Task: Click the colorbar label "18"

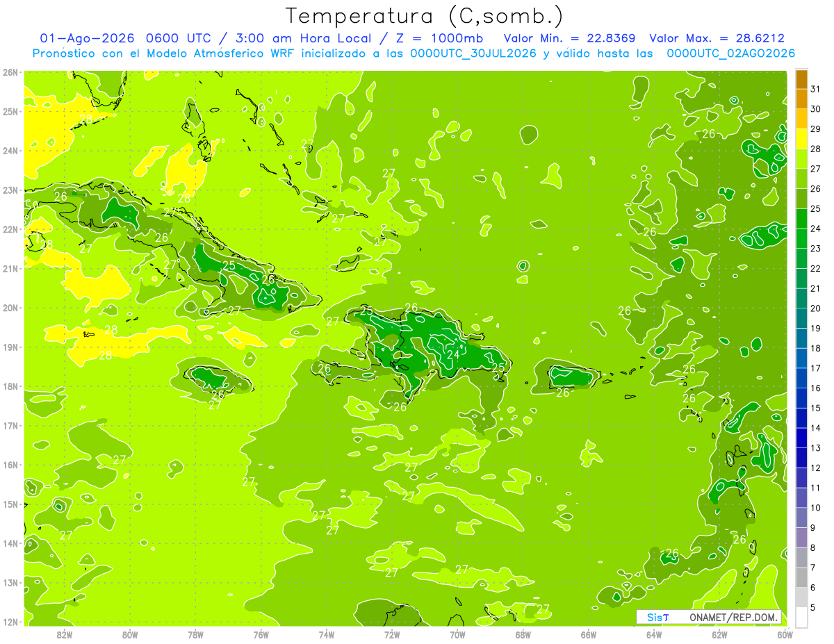Action: coord(815,348)
